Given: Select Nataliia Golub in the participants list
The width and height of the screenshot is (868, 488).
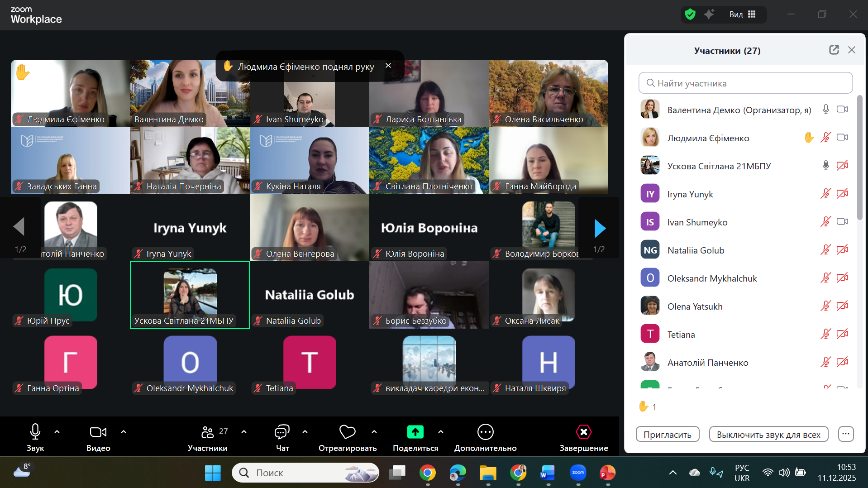Looking at the screenshot, I should click(x=744, y=250).
